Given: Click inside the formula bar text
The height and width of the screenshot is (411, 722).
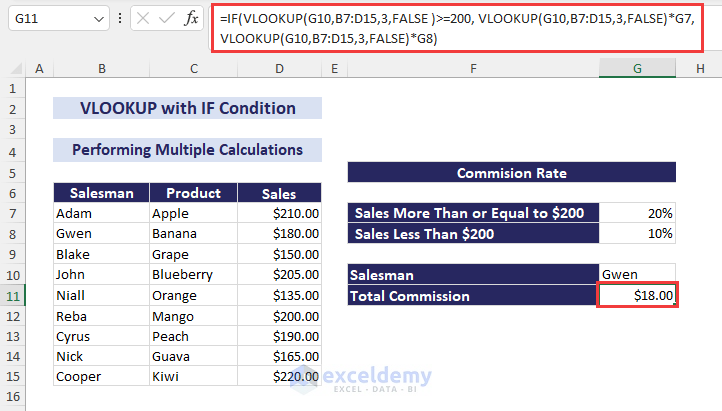Looking at the screenshot, I should point(450,28).
